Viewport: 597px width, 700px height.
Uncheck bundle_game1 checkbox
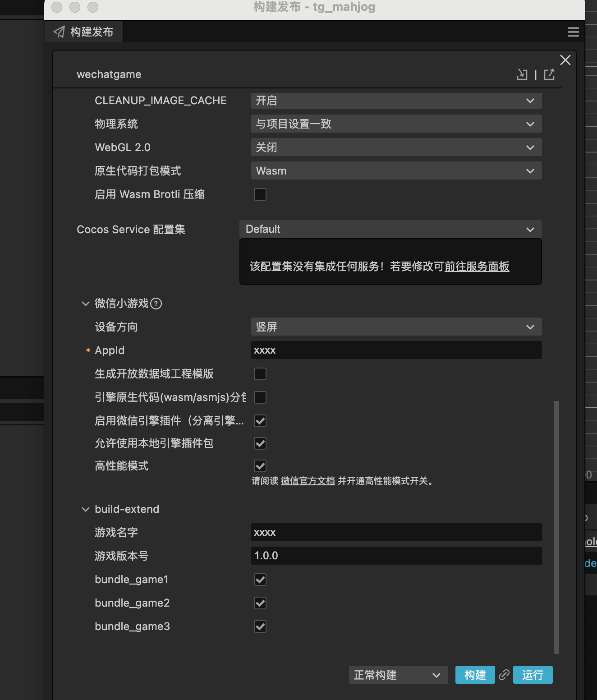coord(260,580)
